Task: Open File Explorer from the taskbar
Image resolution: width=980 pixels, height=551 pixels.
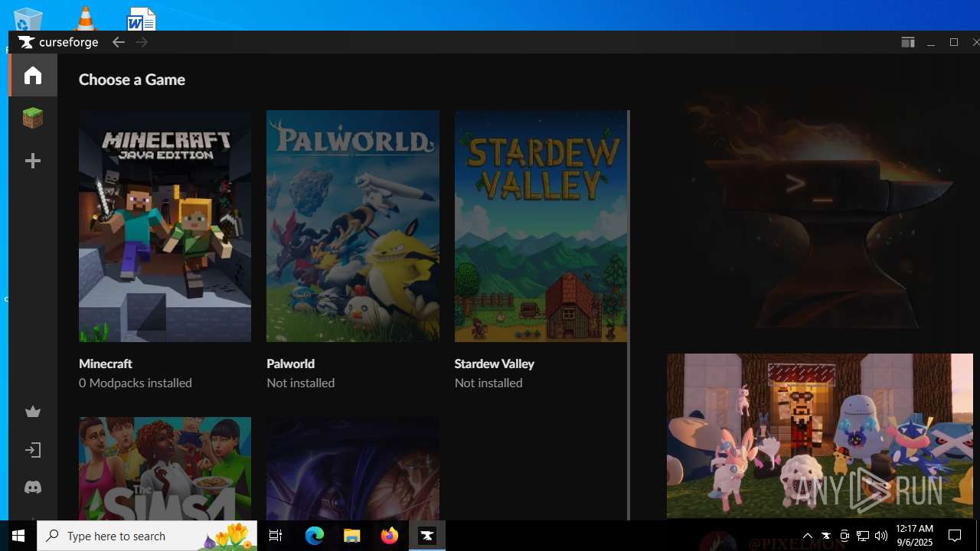Action: coord(352,536)
